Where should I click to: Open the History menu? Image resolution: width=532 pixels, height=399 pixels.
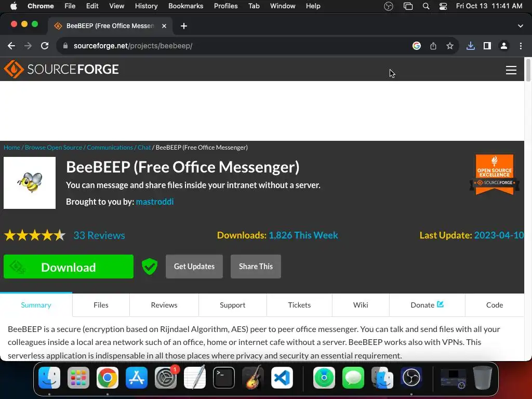[146, 6]
